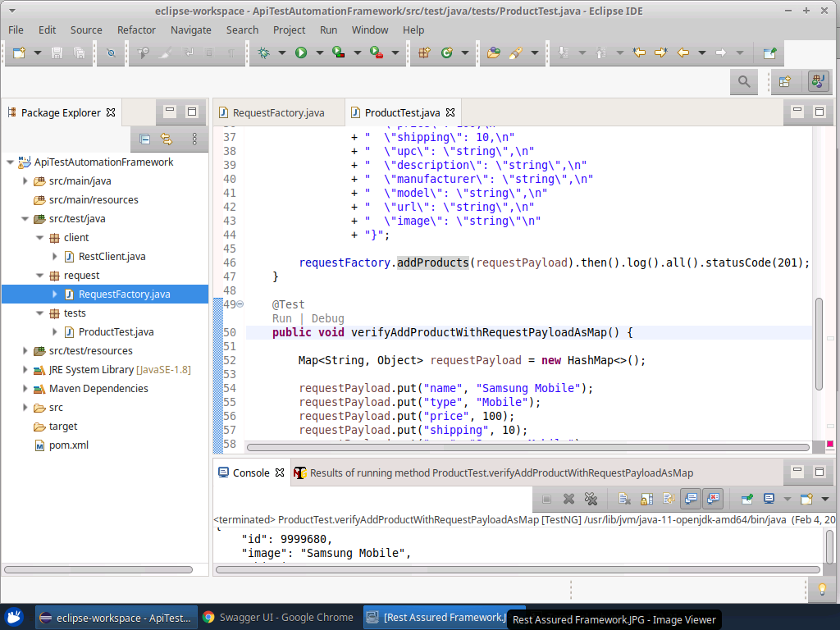Open the Refactor menu

pyautogui.click(x=136, y=30)
